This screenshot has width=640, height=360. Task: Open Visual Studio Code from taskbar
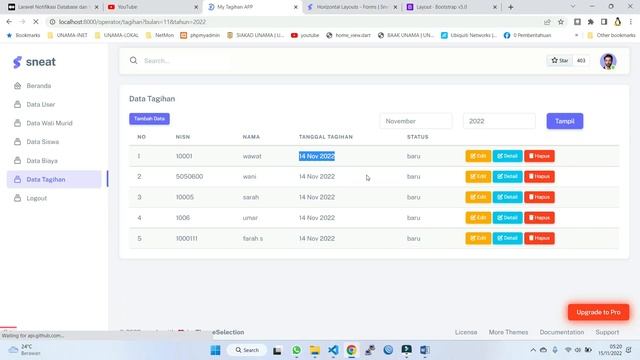click(x=333, y=350)
